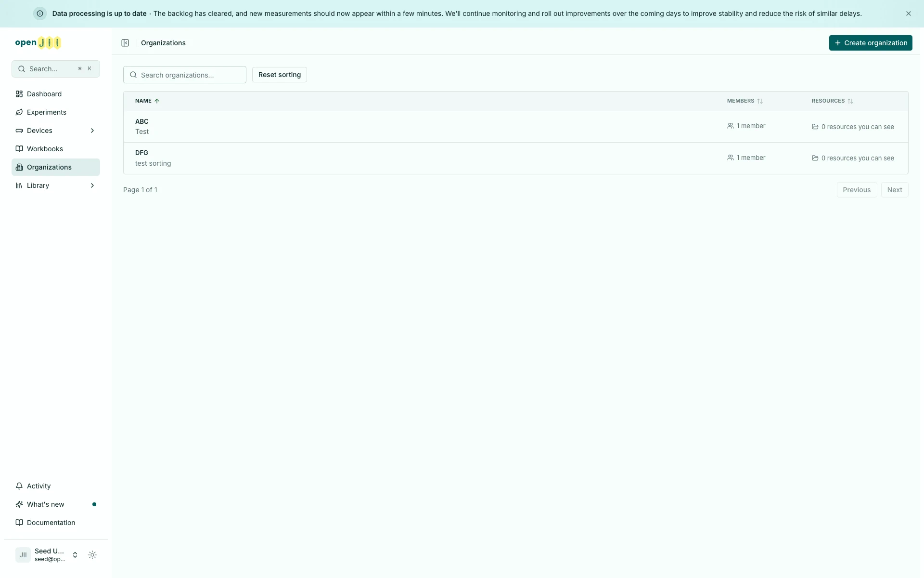Open the DFG organization row
Viewport: 924px width, 578px height.
click(x=516, y=158)
